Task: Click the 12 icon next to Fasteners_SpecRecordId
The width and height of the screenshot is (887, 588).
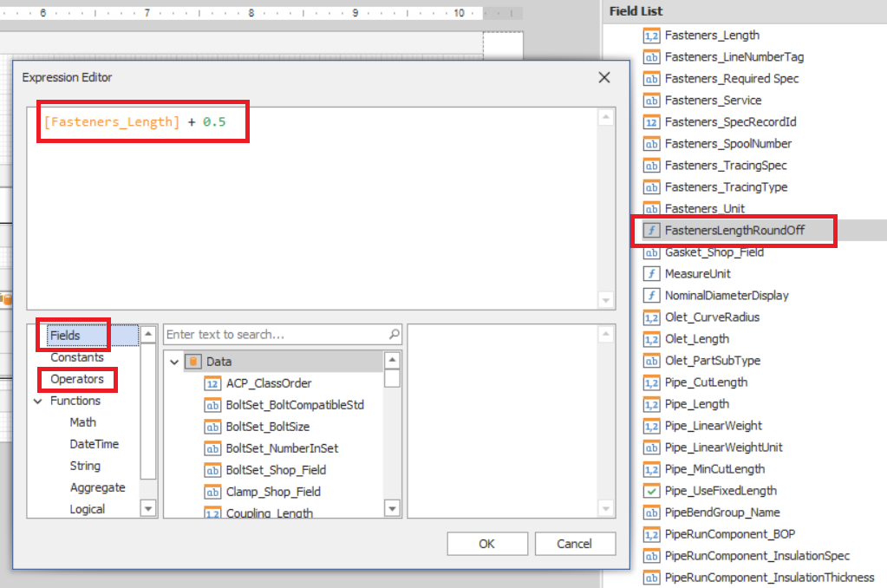Action: point(651,121)
